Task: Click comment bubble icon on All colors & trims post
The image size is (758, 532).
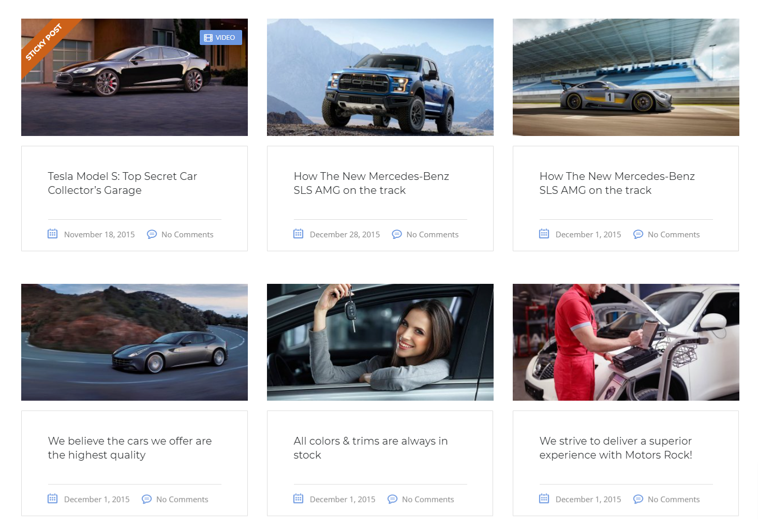Action: point(393,499)
